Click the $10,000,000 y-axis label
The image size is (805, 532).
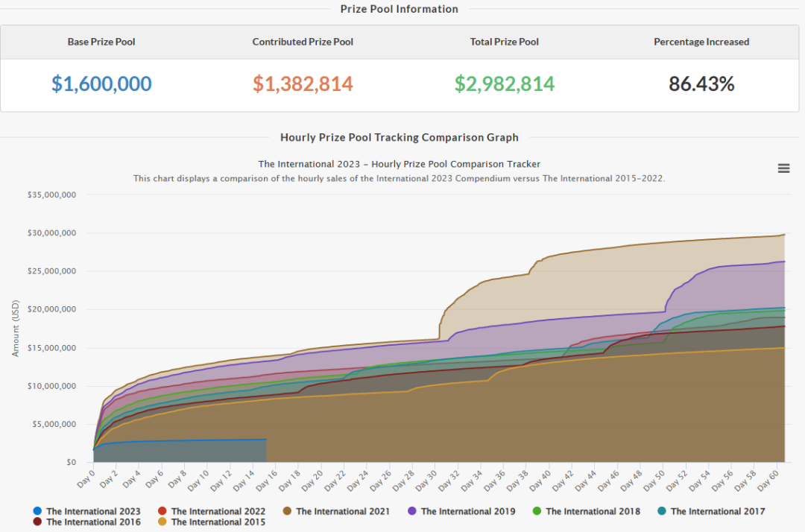point(52,386)
